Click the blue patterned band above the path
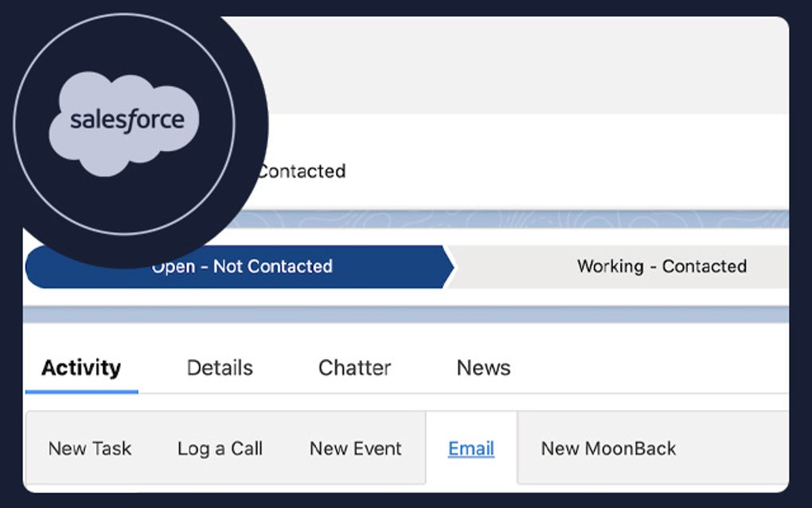 click(517, 221)
